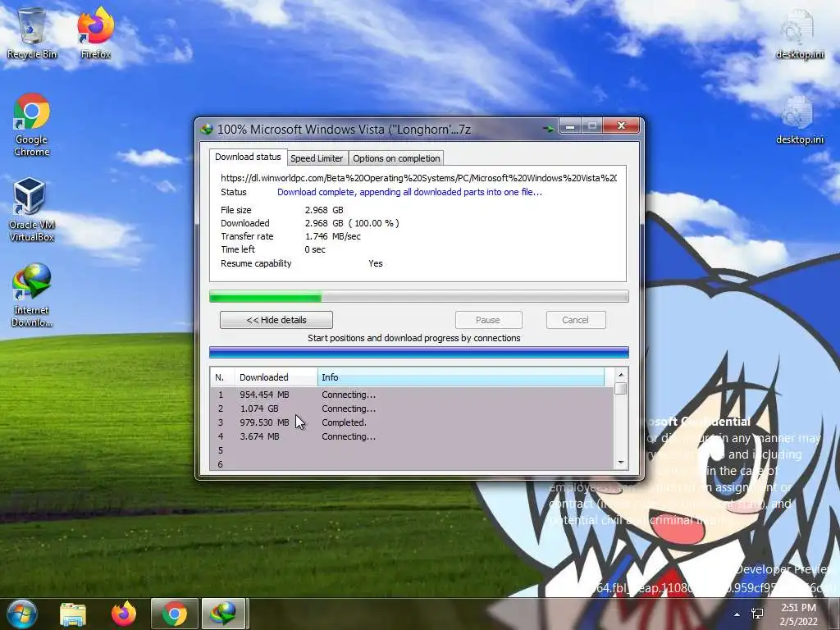Open the Speed Limiter tab
Screen dimensions: 840x630
[x=317, y=158]
